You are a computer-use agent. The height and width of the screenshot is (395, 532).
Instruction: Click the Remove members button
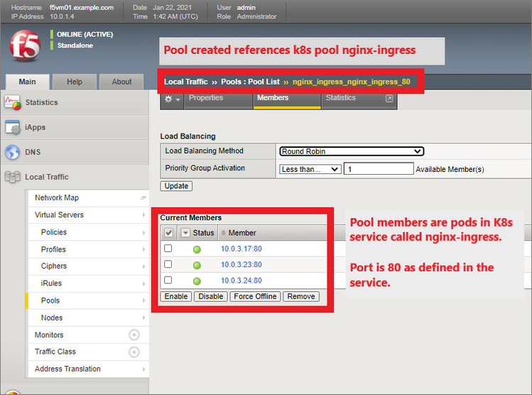click(x=301, y=296)
